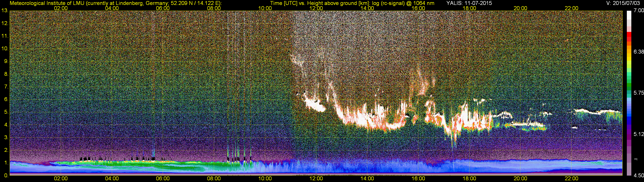Click the 4. height axis label
Image resolution: width=644 pixels, height=182 pixels.
coord(6,125)
